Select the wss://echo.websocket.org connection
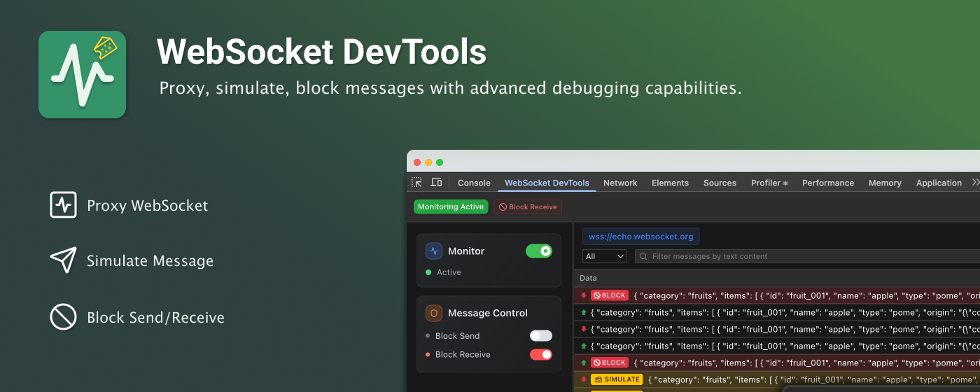The image size is (980, 392). click(640, 237)
